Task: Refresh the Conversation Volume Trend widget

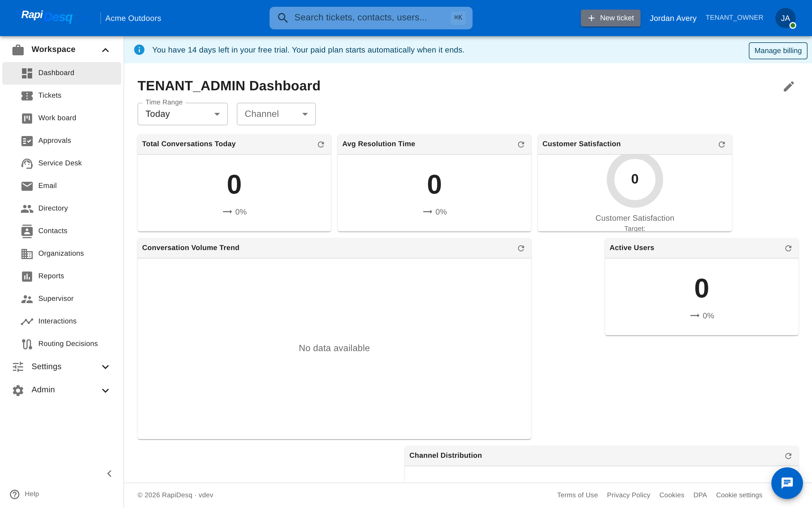Action: pyautogui.click(x=521, y=248)
